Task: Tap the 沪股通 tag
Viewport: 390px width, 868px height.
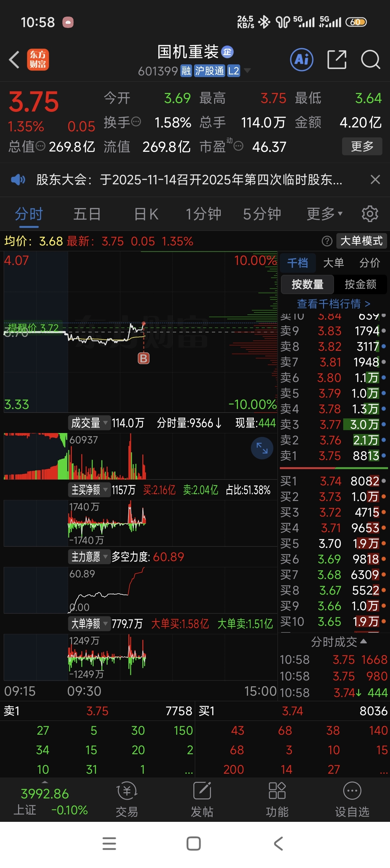Action: 209,71
